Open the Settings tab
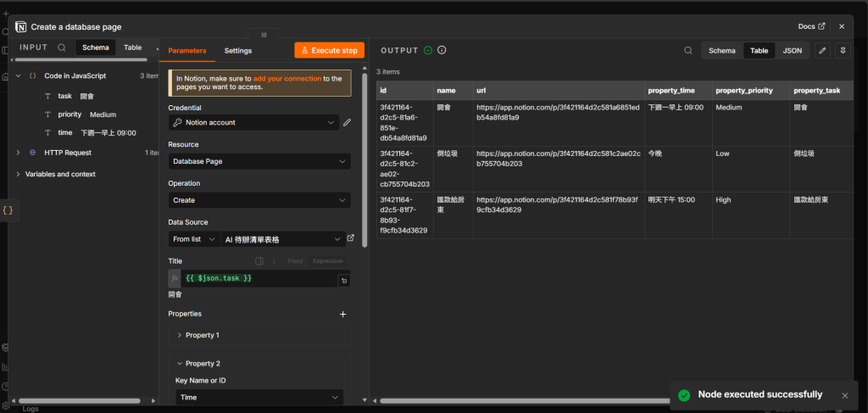The image size is (868, 413). pos(238,50)
